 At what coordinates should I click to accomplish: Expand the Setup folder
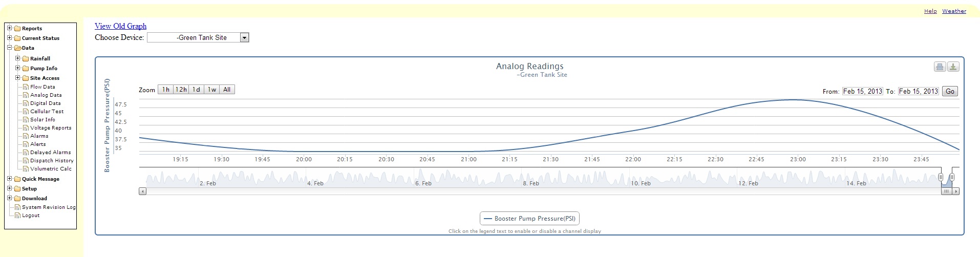click(9, 188)
